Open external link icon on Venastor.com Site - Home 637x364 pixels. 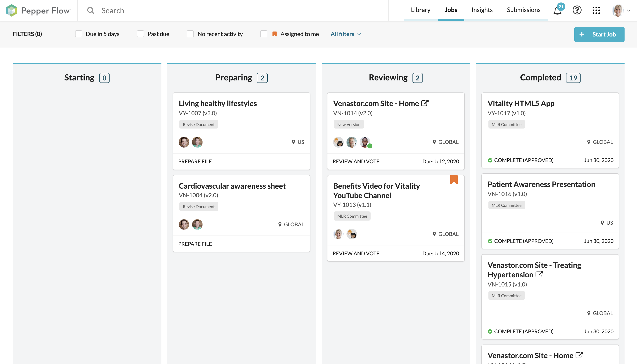pos(425,103)
